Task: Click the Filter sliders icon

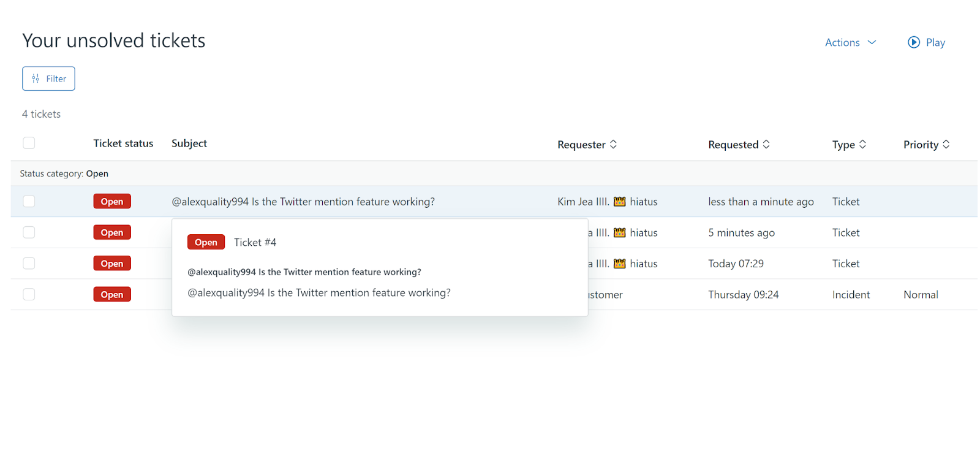Action: click(36, 78)
